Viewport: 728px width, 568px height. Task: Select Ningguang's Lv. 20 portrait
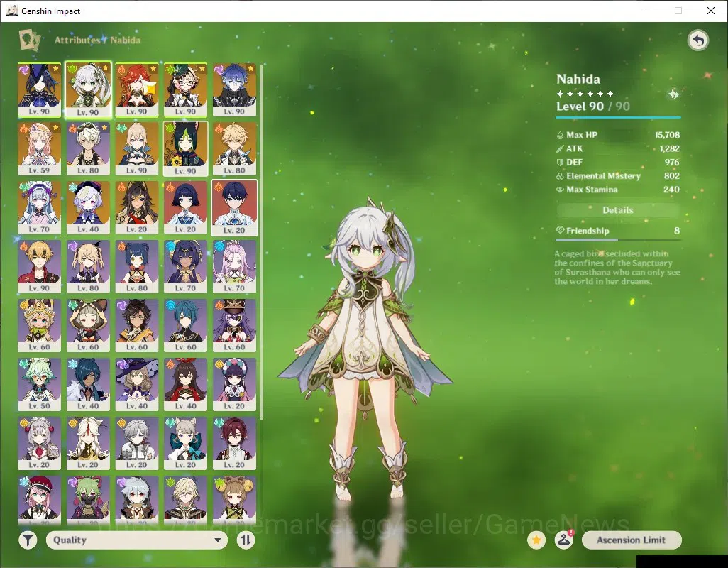88,444
